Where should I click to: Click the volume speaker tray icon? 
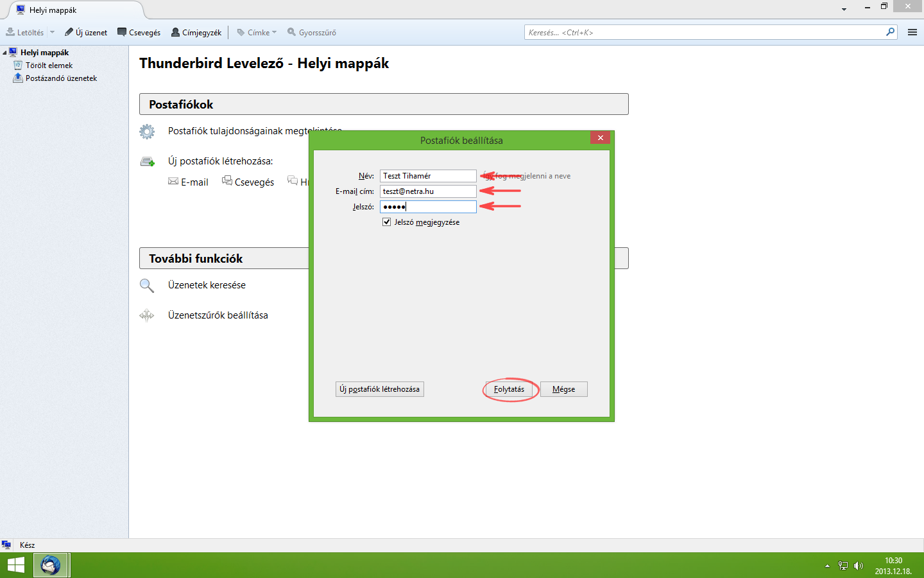pos(859,566)
